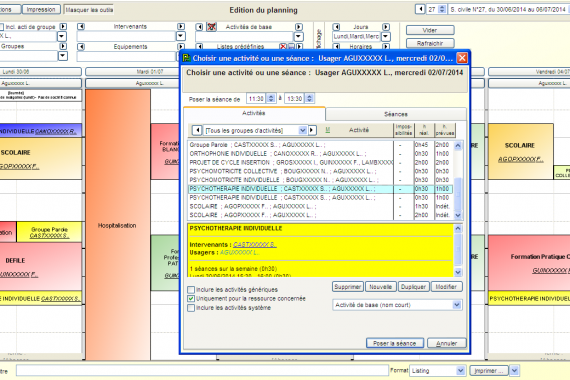Adjust end time 13:30 spinner
The width and height of the screenshot is (570, 380).
[309, 99]
